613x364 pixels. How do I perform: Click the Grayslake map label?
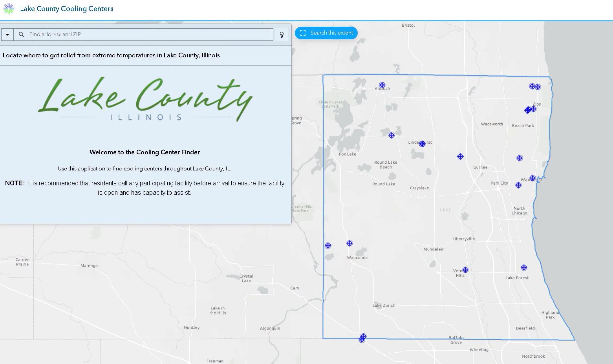[419, 188]
